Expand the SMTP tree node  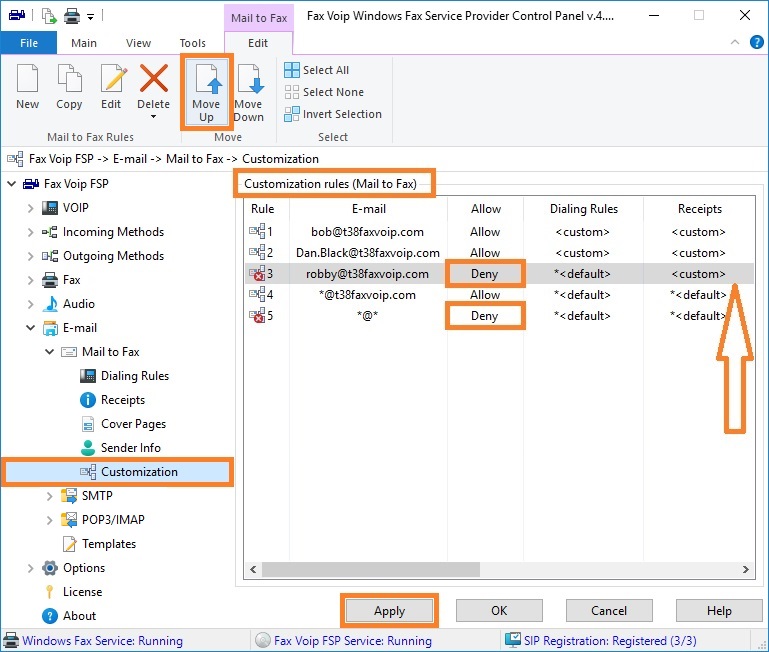tap(50, 496)
